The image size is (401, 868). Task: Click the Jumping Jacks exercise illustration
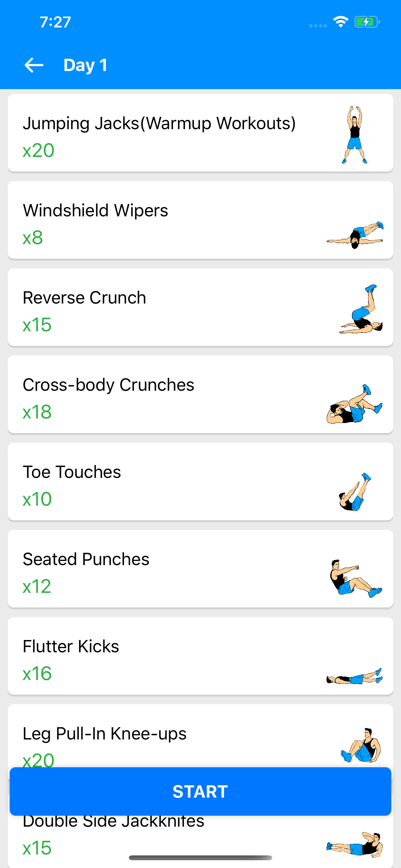354,135
